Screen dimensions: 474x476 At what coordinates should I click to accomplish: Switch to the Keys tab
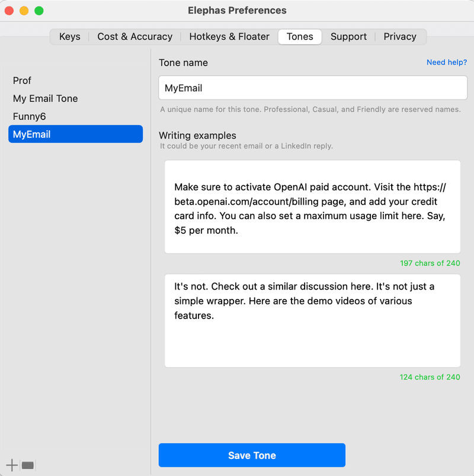coord(69,36)
